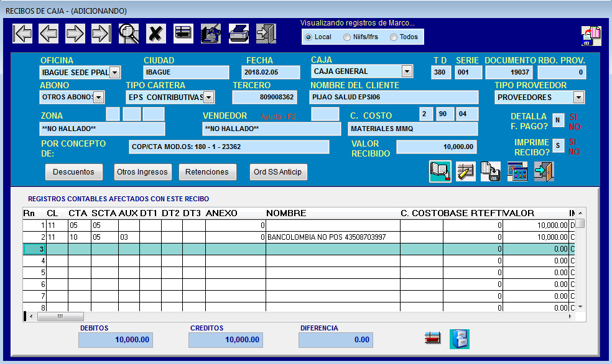This screenshot has height=364, width=612.
Task: Click the C. COSTO box showing 90
Action: 445,114
